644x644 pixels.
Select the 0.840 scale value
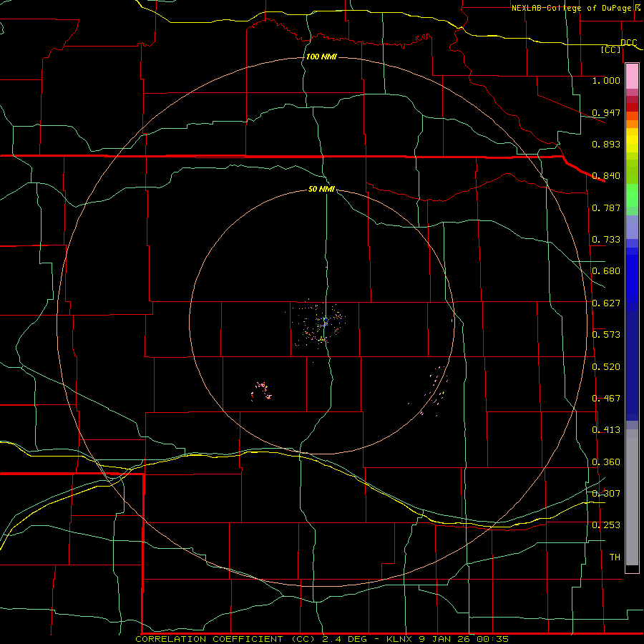pos(606,176)
